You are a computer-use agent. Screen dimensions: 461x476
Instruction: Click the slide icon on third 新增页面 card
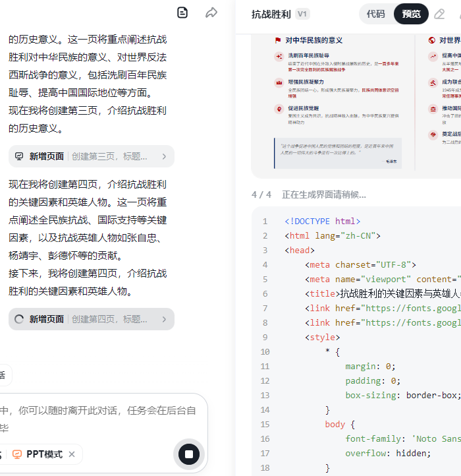click(19, 156)
